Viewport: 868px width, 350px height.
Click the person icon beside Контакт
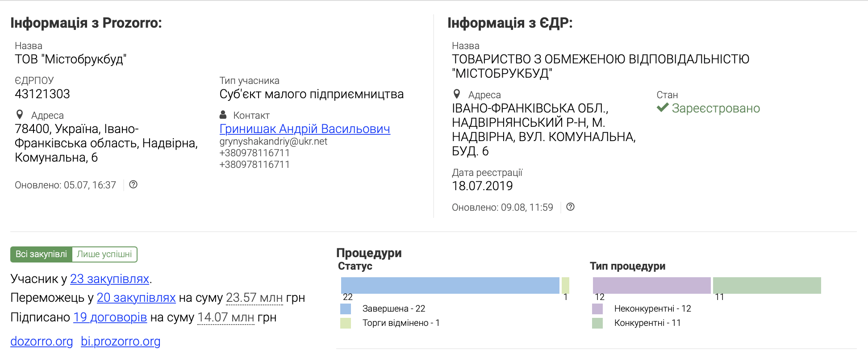[x=223, y=115]
